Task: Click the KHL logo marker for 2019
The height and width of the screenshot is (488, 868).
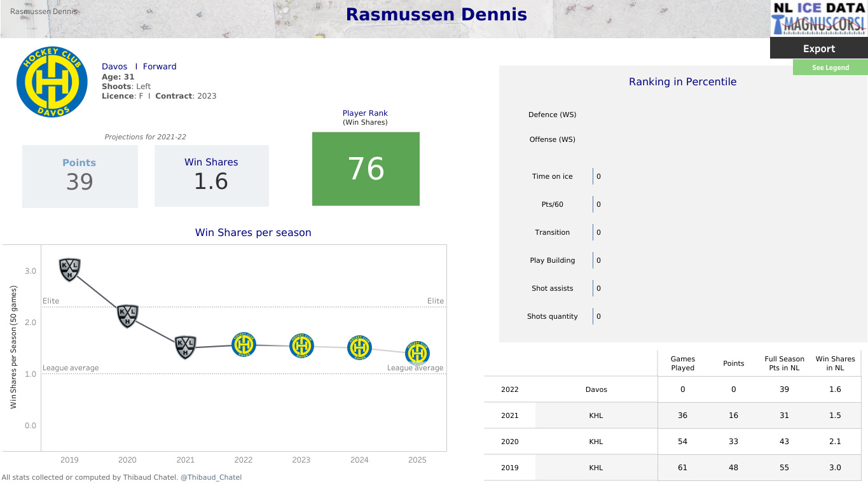Action: click(70, 269)
